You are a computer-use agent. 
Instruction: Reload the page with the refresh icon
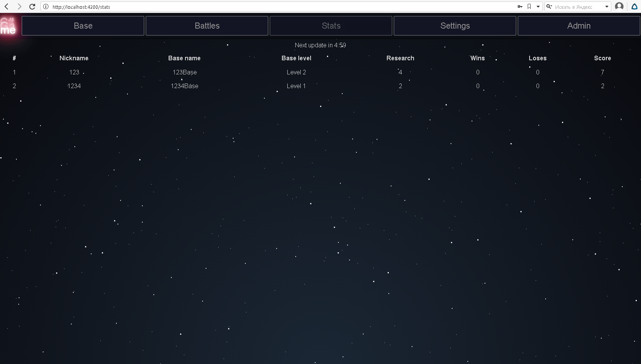32,6
